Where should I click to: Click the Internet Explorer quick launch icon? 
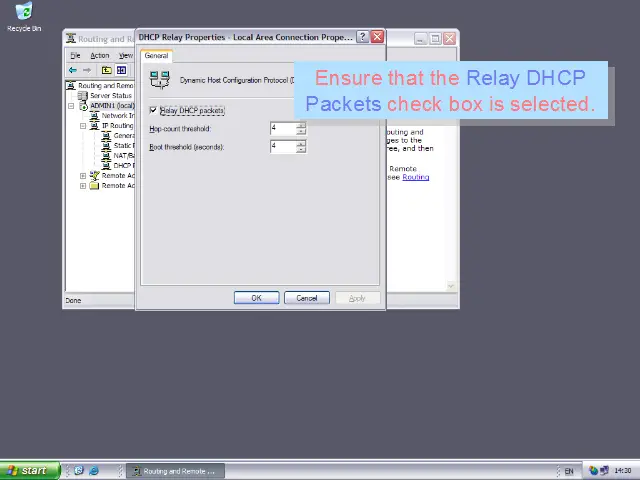coord(94,471)
